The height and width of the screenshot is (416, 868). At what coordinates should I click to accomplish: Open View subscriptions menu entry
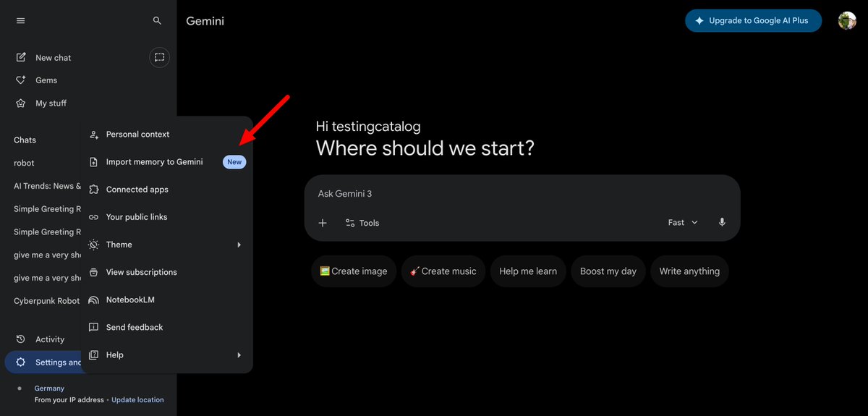tap(167, 272)
